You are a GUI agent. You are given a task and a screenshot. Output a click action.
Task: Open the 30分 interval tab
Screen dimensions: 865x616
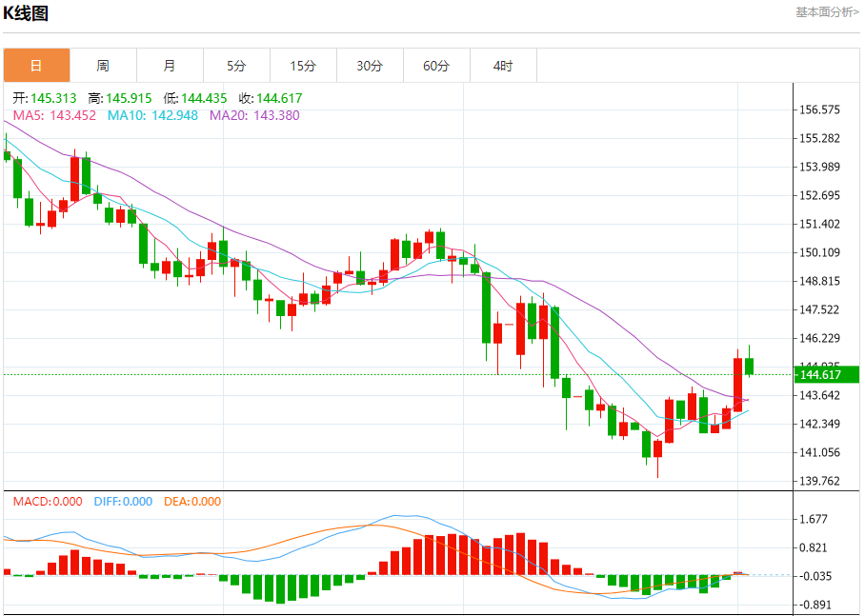coord(371,66)
